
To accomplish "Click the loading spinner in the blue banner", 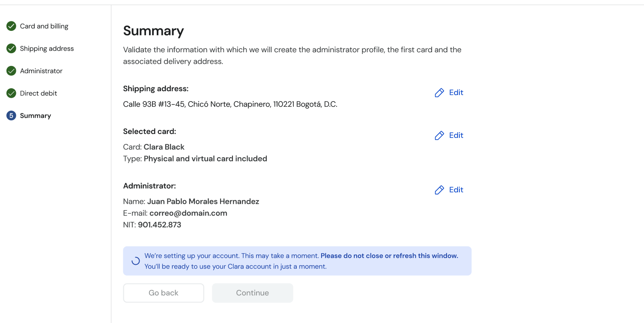I will (x=135, y=261).
